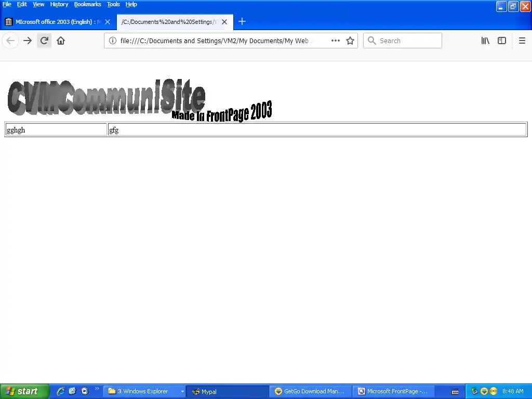The height and width of the screenshot is (399, 532).
Task: Expand the Quick Launch overflow chevron
Action: point(97,389)
